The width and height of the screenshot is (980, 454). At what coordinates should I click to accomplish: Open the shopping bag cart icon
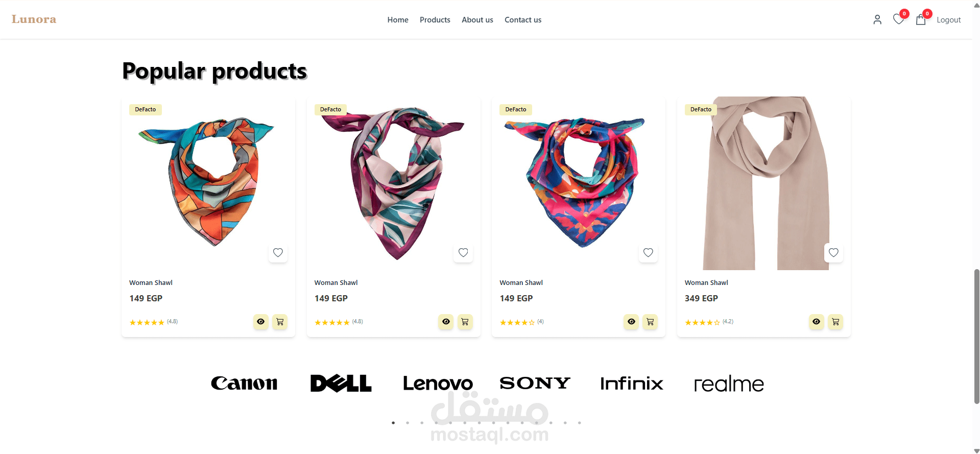921,19
